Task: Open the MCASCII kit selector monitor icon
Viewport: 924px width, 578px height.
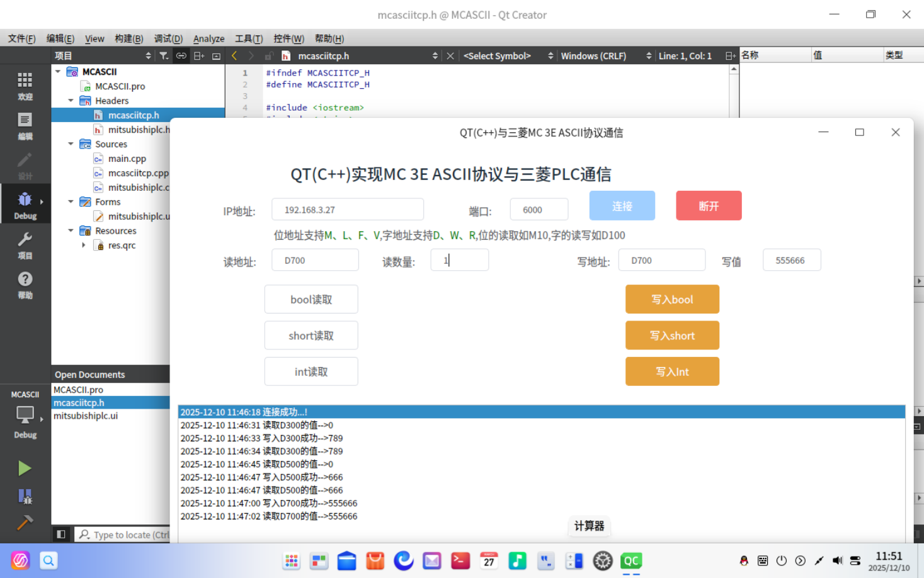Action: click(x=25, y=415)
